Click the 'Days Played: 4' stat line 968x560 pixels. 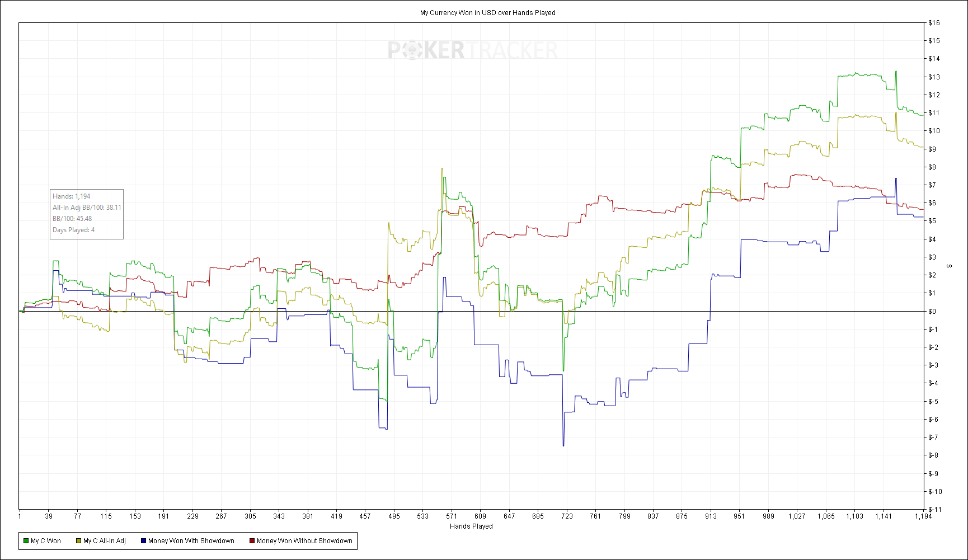click(73, 230)
